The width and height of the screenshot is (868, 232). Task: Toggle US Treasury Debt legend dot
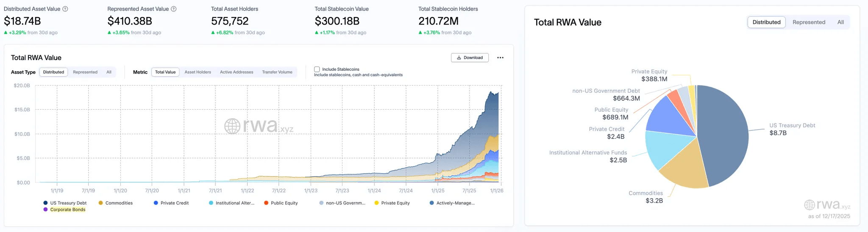coord(46,203)
